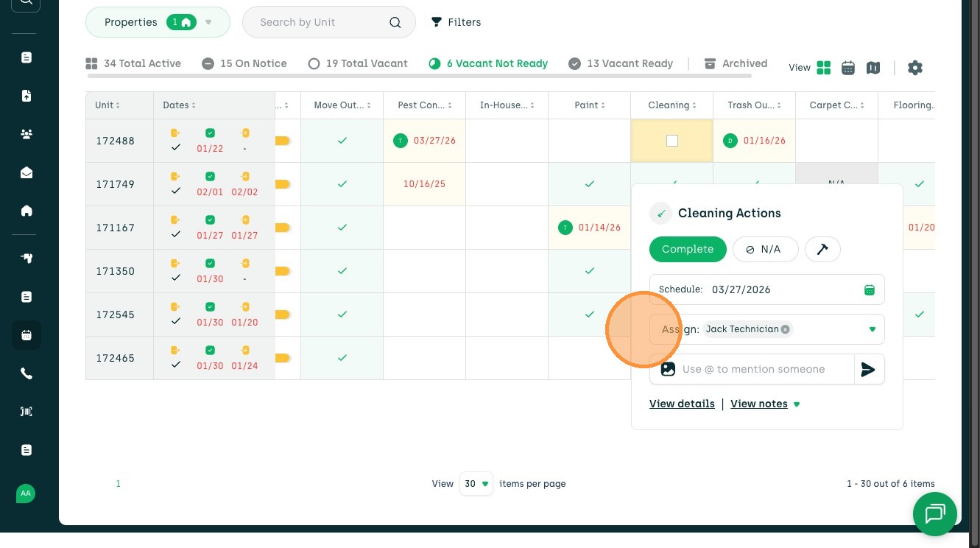Open board settings gear icon

coord(915,68)
